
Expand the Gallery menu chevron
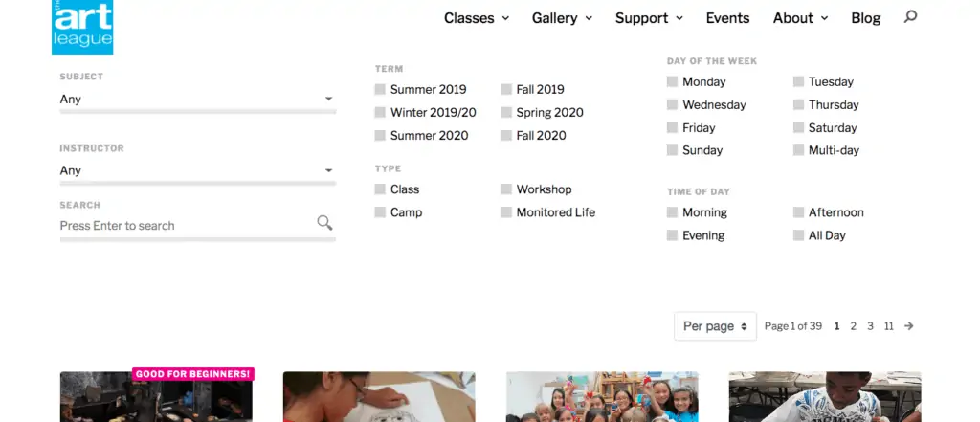point(589,19)
